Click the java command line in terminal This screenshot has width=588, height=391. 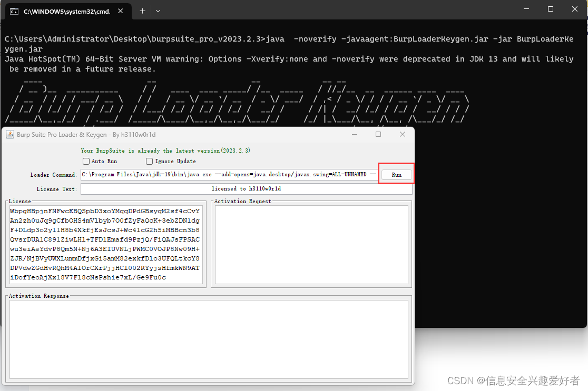tap(289, 44)
